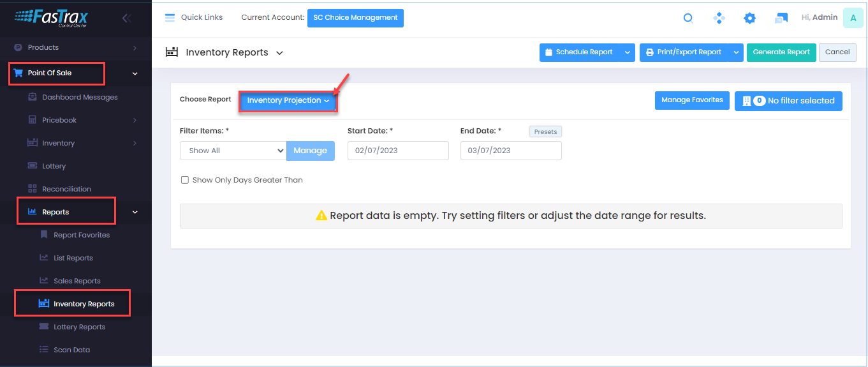Click the search magnifier icon in header

point(688,19)
